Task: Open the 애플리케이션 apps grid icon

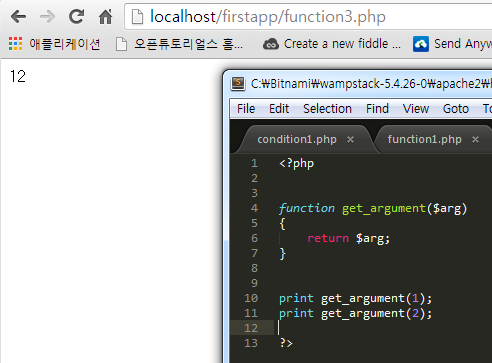Action: tap(15, 44)
